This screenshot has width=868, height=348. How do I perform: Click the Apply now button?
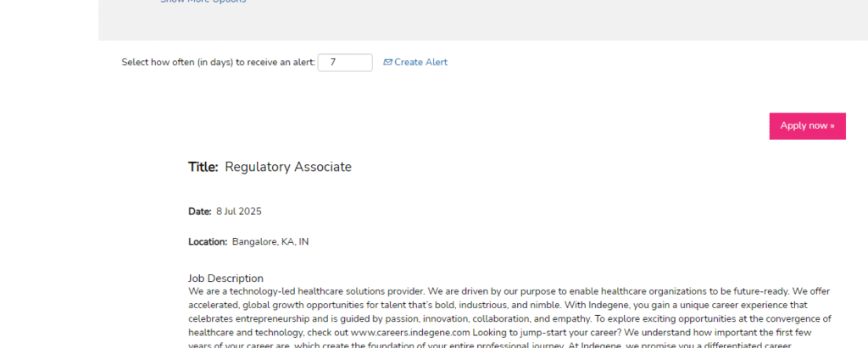pyautogui.click(x=807, y=126)
